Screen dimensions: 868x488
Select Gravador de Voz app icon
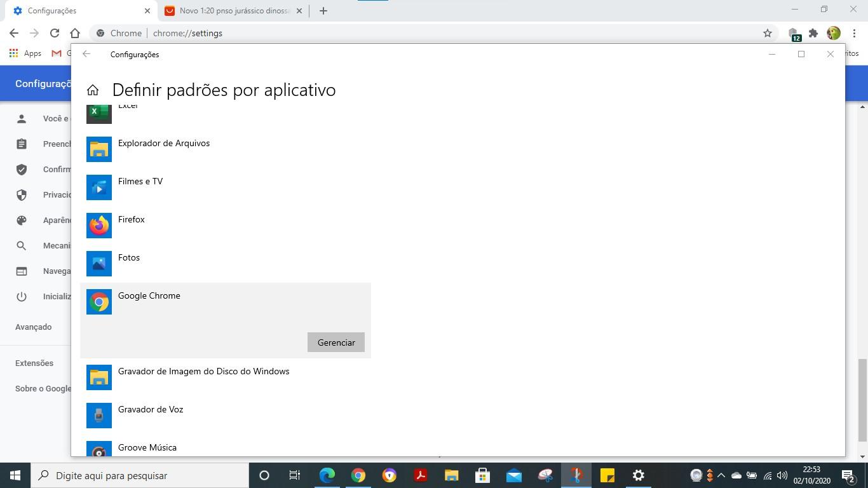99,416
